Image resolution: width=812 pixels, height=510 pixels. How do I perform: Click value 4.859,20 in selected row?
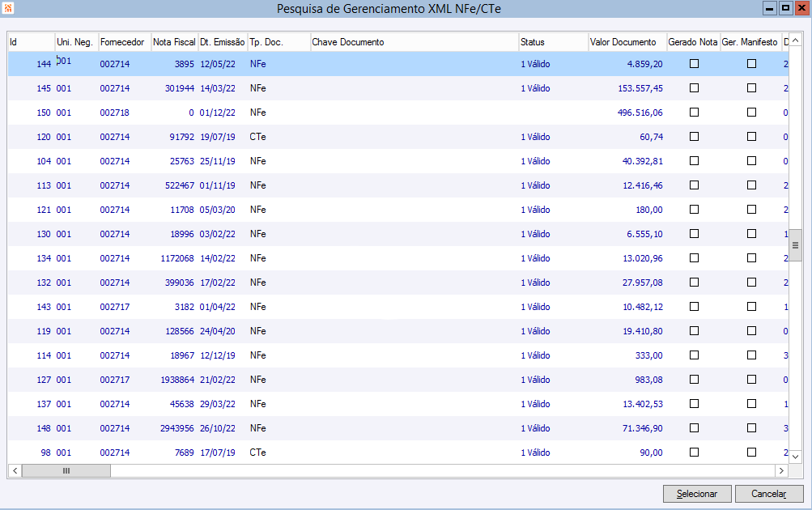pos(644,64)
